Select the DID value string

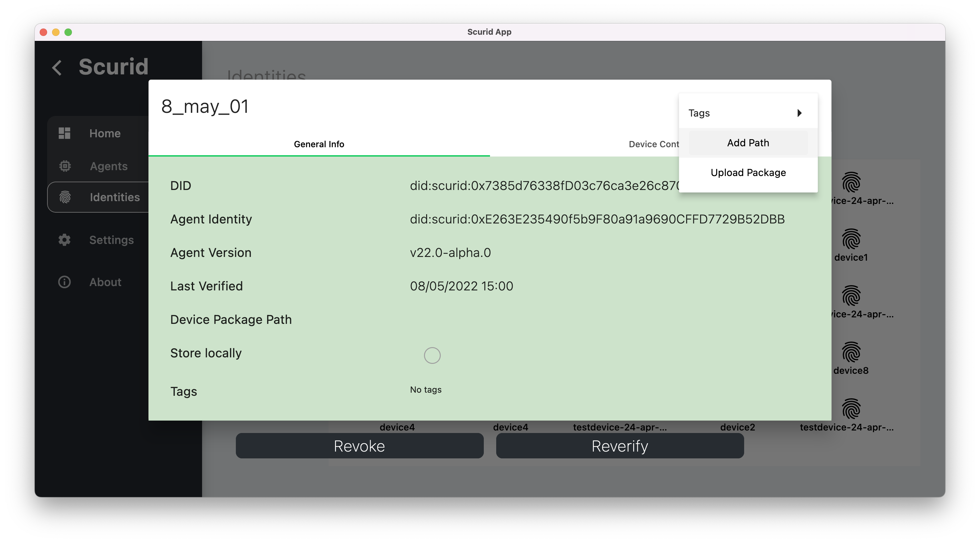point(545,185)
